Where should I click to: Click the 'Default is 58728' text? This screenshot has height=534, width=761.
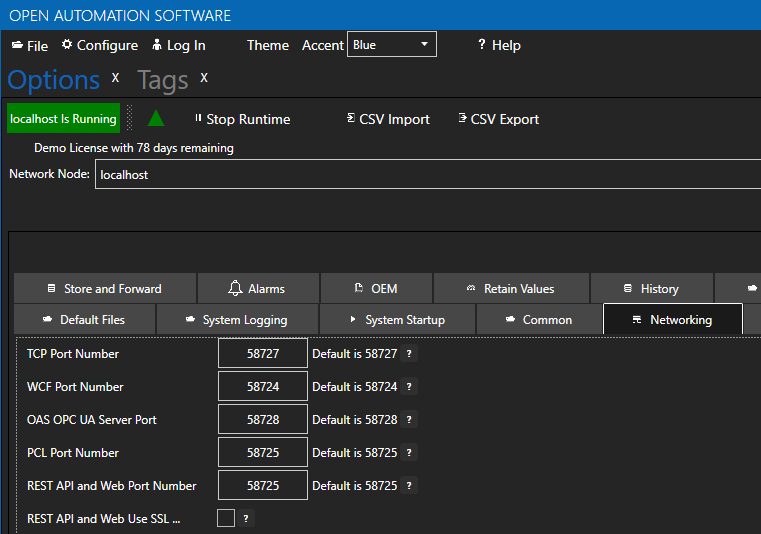[355, 419]
